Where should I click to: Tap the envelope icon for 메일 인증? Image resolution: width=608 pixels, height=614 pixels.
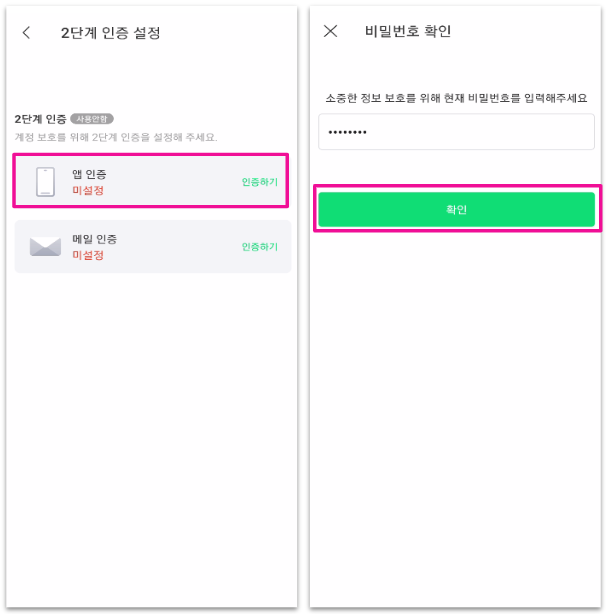(x=45, y=246)
